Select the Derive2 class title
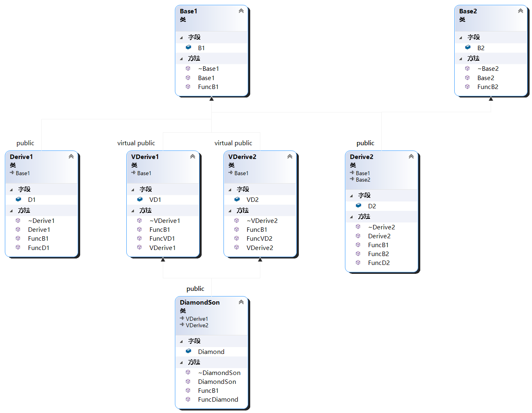Screen dimensions: 532x413 [362, 157]
